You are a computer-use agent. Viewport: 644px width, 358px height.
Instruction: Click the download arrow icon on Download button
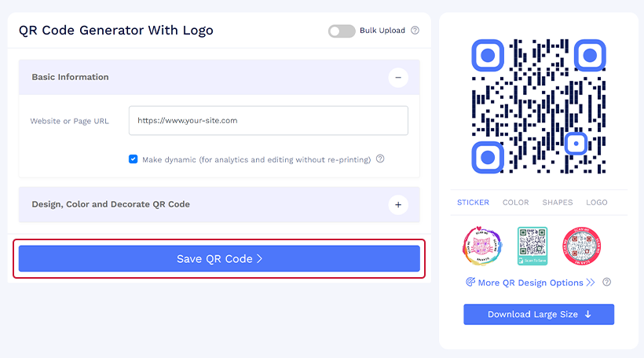click(588, 314)
